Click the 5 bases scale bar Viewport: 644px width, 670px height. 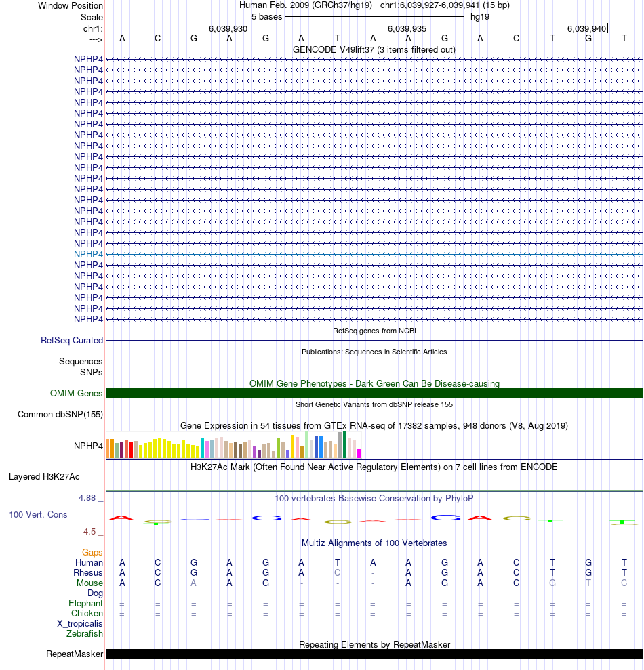click(374, 17)
